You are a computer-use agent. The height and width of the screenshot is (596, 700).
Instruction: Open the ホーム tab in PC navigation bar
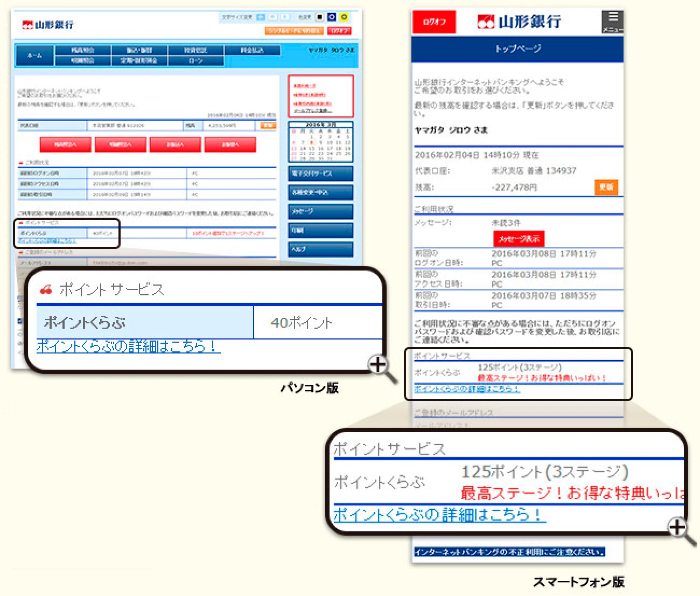pos(35,56)
